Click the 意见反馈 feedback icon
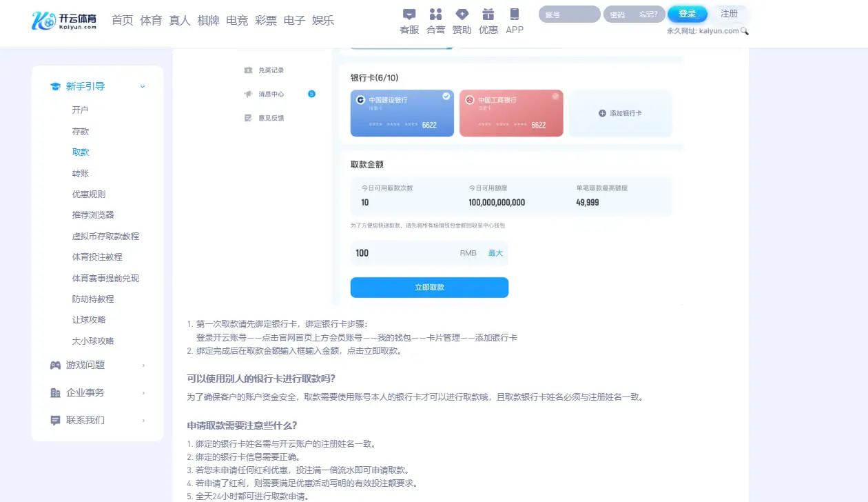Image resolution: width=868 pixels, height=502 pixels. pos(273,118)
